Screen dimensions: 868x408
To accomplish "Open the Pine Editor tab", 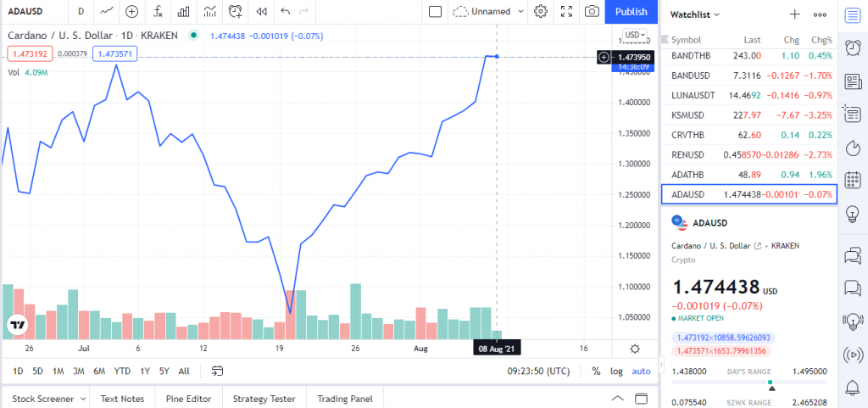I will tap(188, 399).
